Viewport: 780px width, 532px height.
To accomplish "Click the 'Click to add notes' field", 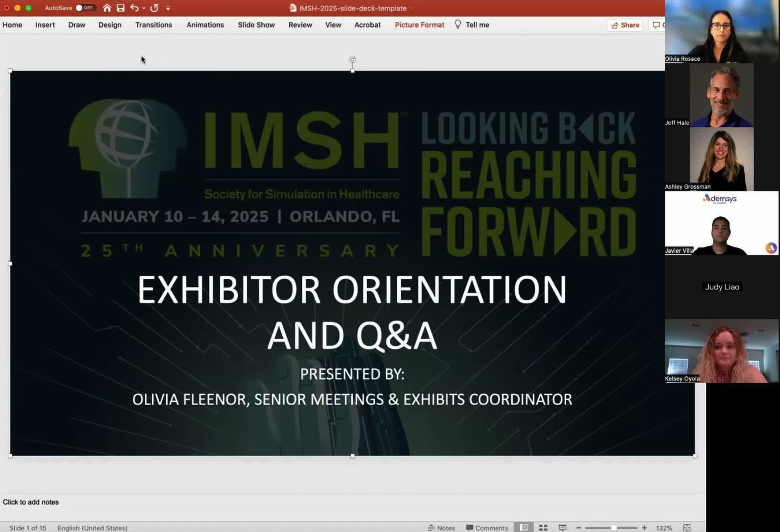I will tap(31, 502).
